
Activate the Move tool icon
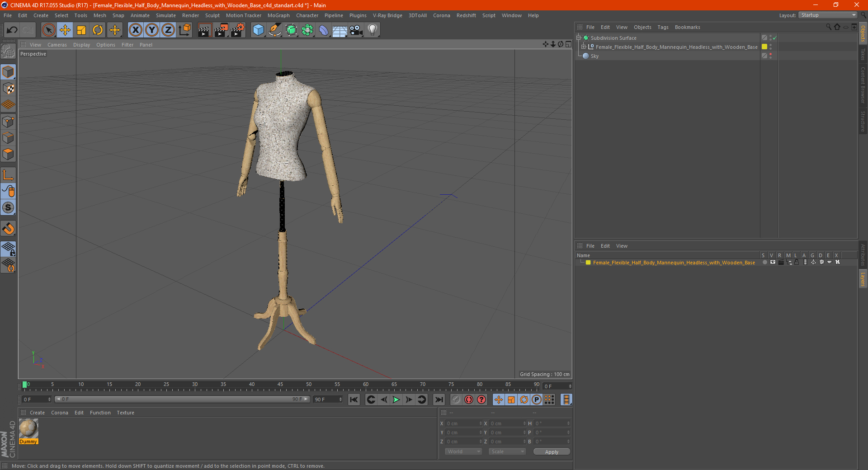click(65, 30)
